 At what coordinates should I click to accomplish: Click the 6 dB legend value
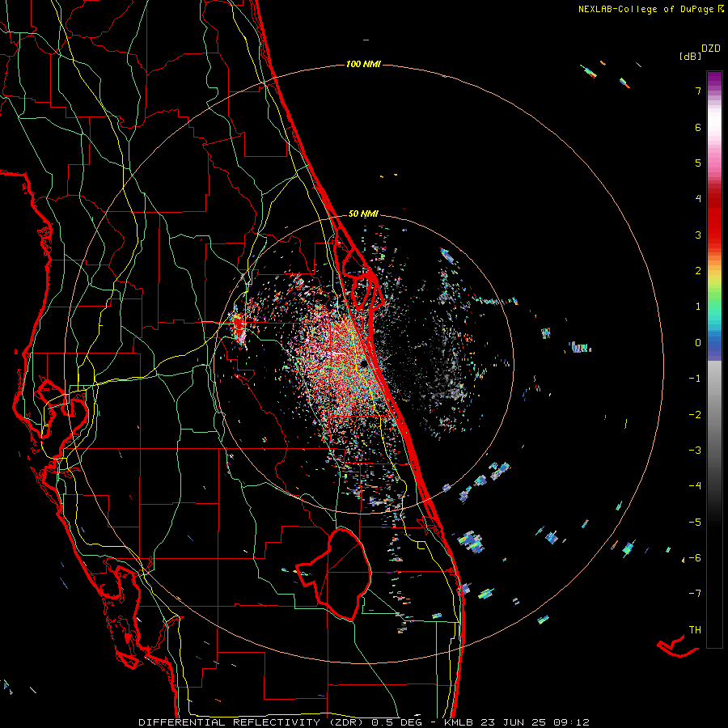tap(698, 127)
